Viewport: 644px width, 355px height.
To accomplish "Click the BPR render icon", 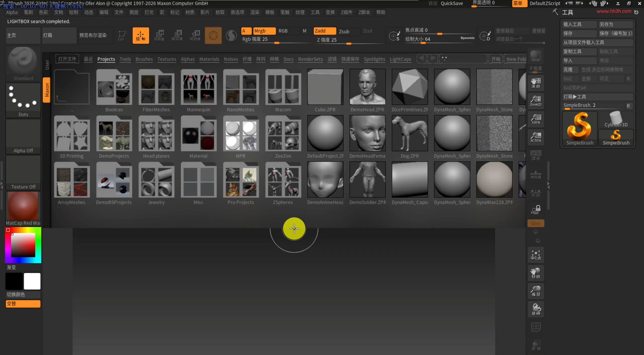I will click(x=536, y=56).
